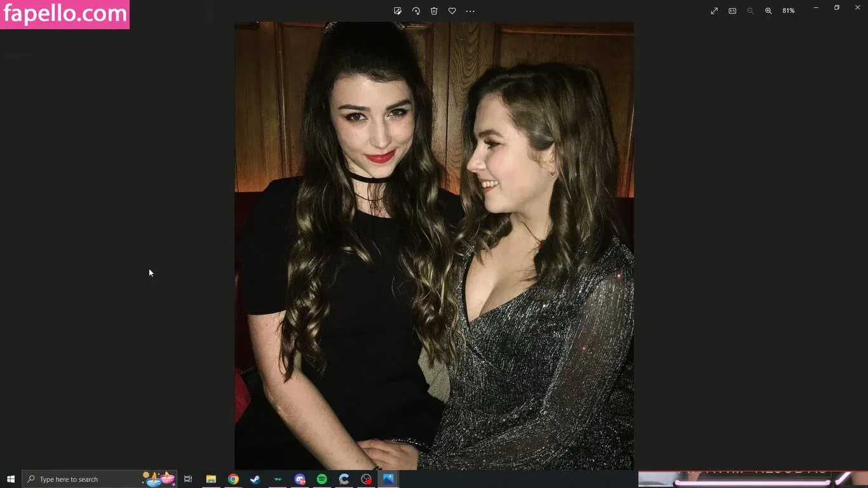Image resolution: width=868 pixels, height=488 pixels.
Task: Open Spotify from the taskbar
Action: click(322, 479)
